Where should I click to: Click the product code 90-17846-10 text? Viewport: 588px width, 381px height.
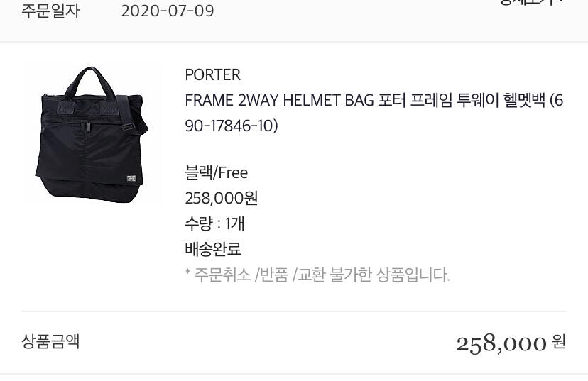point(232,126)
